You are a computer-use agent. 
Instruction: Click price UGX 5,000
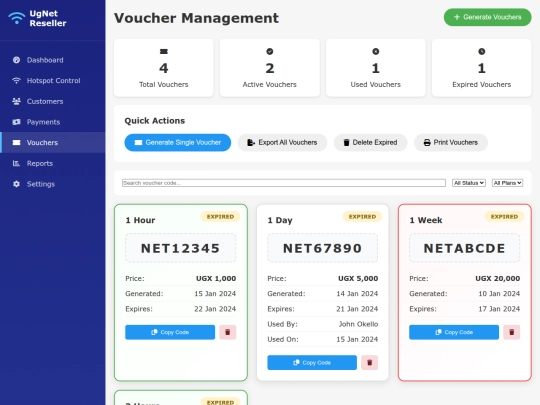[x=358, y=279]
